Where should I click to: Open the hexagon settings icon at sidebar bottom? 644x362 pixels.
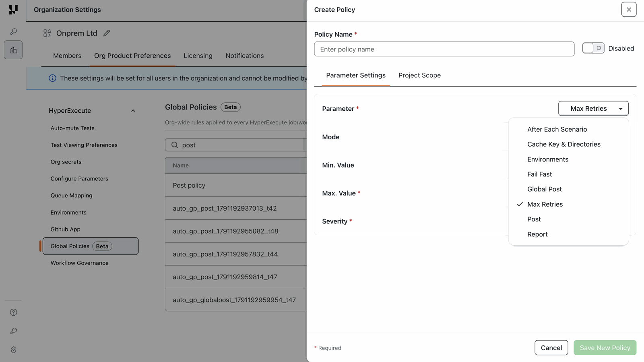coord(13,350)
